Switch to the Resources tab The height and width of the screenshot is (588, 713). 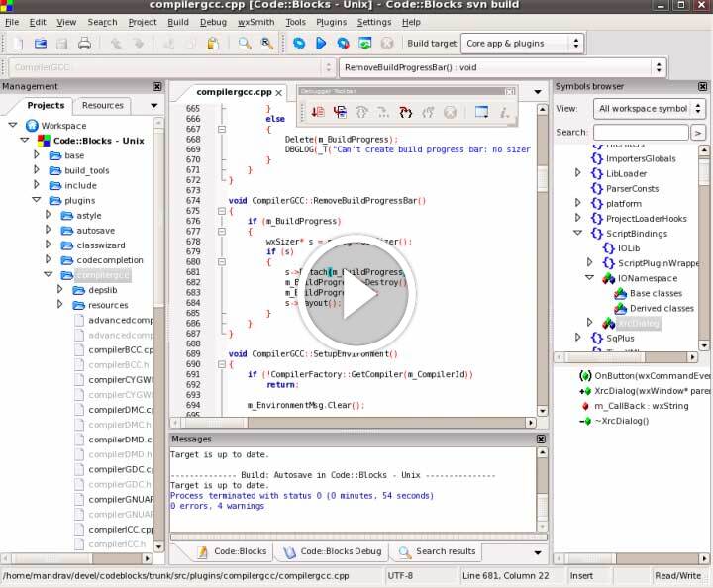[x=102, y=105]
